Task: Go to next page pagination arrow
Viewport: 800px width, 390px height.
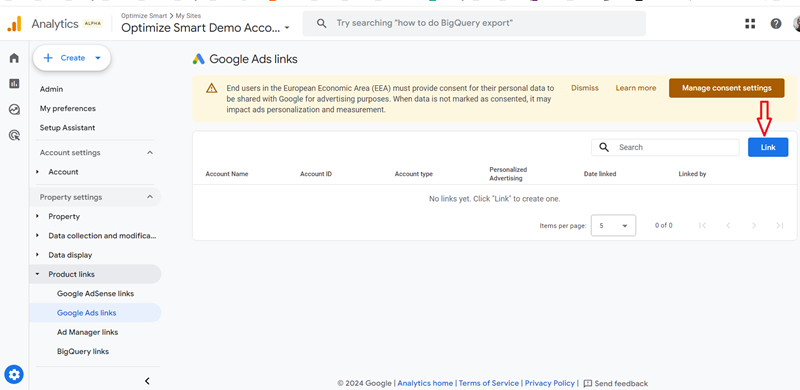Action: pyautogui.click(x=754, y=225)
